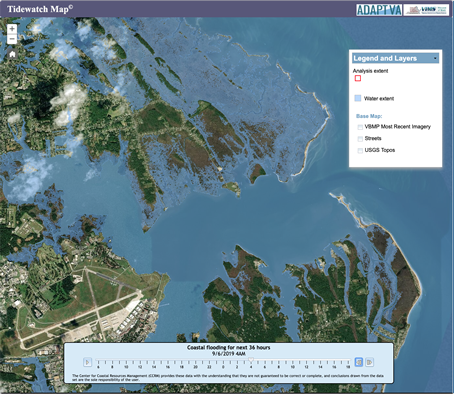This screenshot has height=394, width=454.
Task: Click the Base Map label
Action: 369,116
